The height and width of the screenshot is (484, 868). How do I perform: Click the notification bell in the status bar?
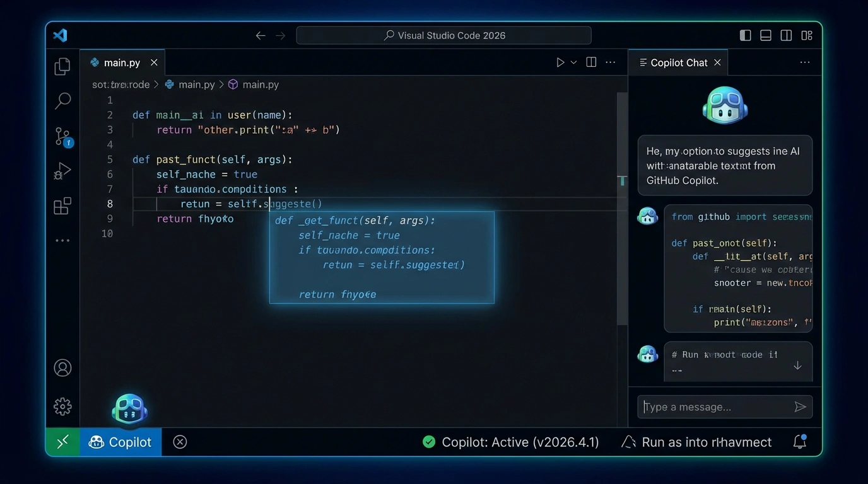[800, 442]
